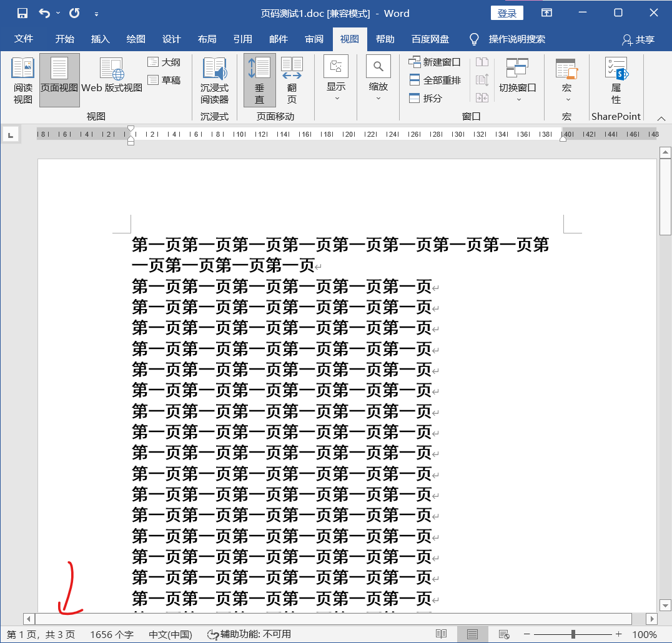Switch to the Help (帮助) tab
The image size is (672, 643).
coord(385,39)
